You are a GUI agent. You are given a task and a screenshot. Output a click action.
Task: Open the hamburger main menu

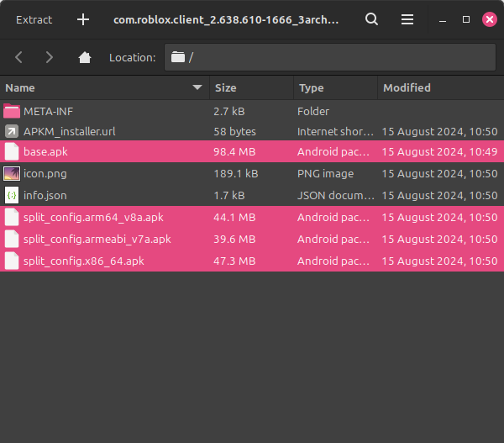(407, 19)
